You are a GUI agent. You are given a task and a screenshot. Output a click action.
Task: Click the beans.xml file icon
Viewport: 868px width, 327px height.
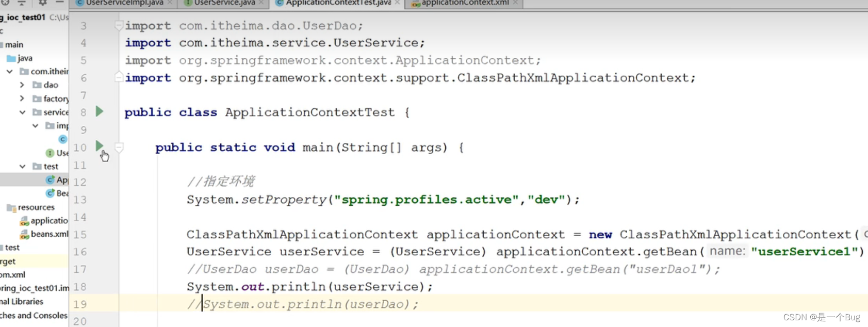[x=24, y=234]
